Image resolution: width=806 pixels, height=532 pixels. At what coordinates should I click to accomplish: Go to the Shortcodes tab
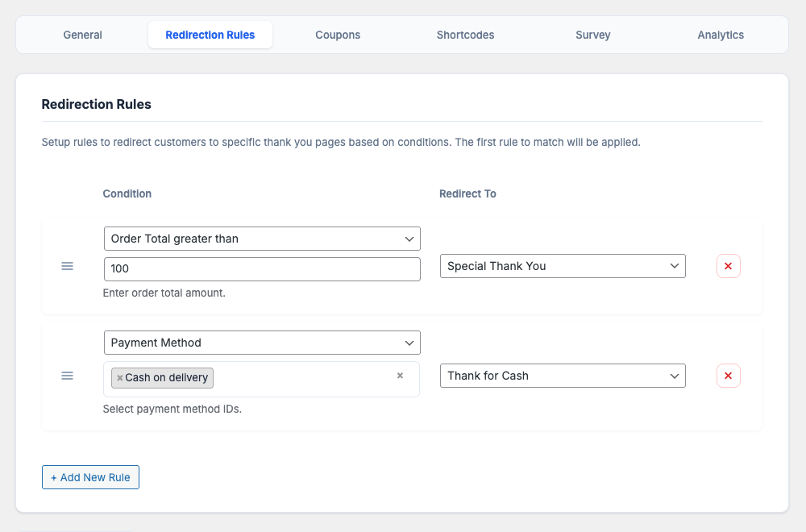(x=465, y=35)
